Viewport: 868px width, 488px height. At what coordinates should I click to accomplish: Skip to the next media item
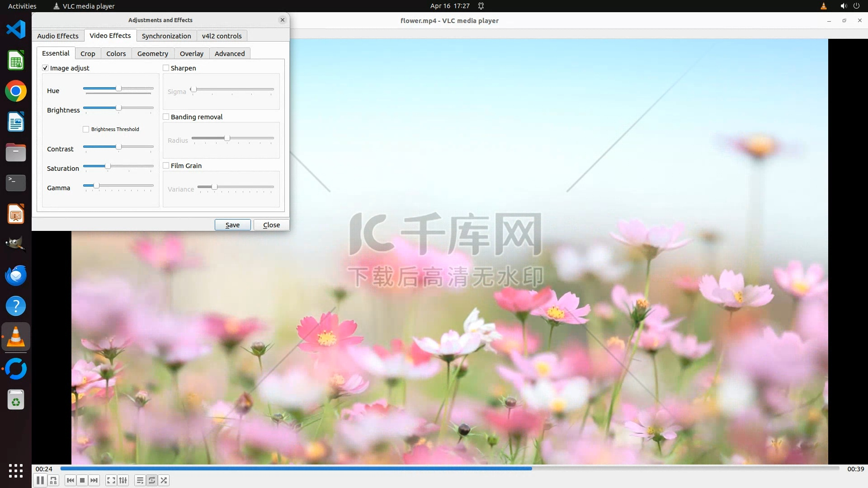(94, 480)
